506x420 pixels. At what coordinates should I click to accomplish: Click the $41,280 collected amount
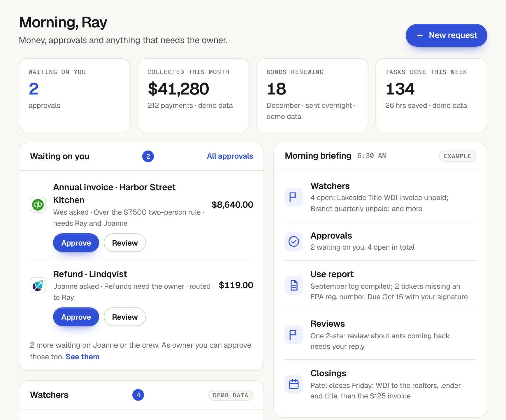178,89
